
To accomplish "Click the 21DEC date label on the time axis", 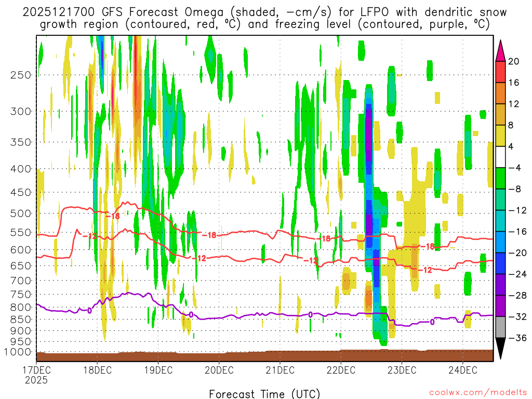I will click(x=280, y=369).
